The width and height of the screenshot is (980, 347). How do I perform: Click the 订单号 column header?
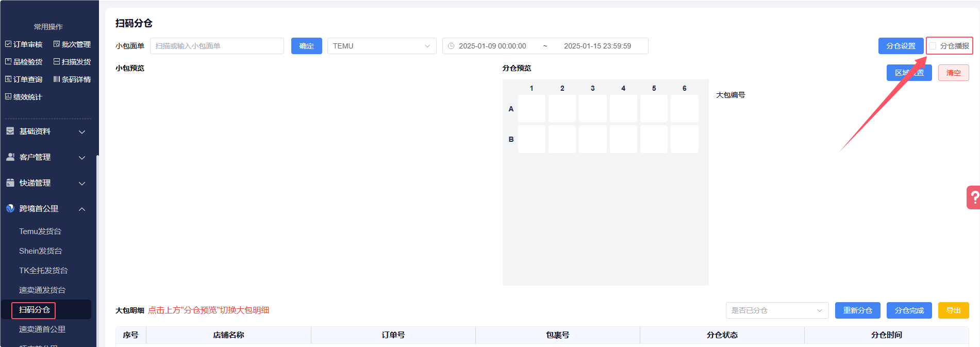393,335
